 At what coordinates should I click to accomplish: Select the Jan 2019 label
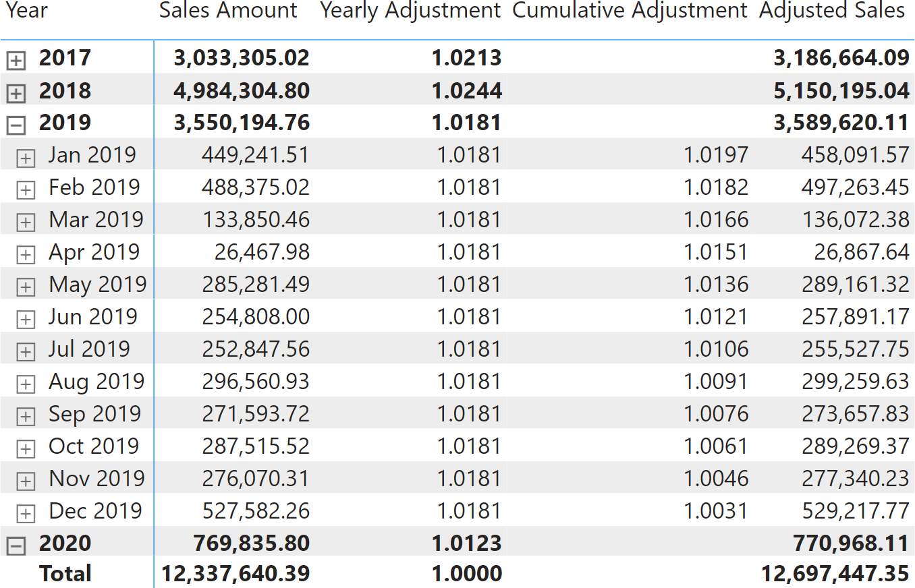tap(92, 155)
